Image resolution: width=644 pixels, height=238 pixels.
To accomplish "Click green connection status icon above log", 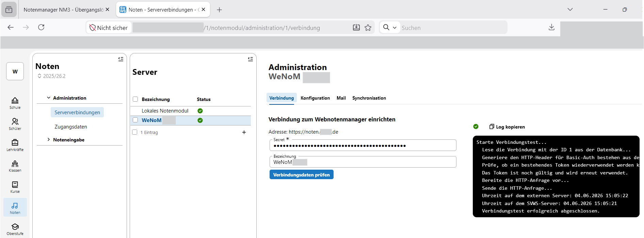I will pyautogui.click(x=476, y=126).
